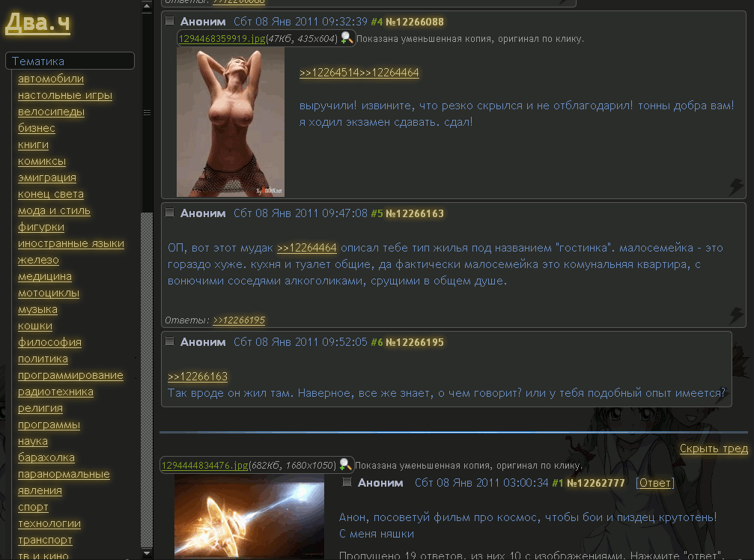The width and height of the screenshot is (754, 560).
Task: Enlarge the thumbnail in post #4
Action: (x=231, y=122)
